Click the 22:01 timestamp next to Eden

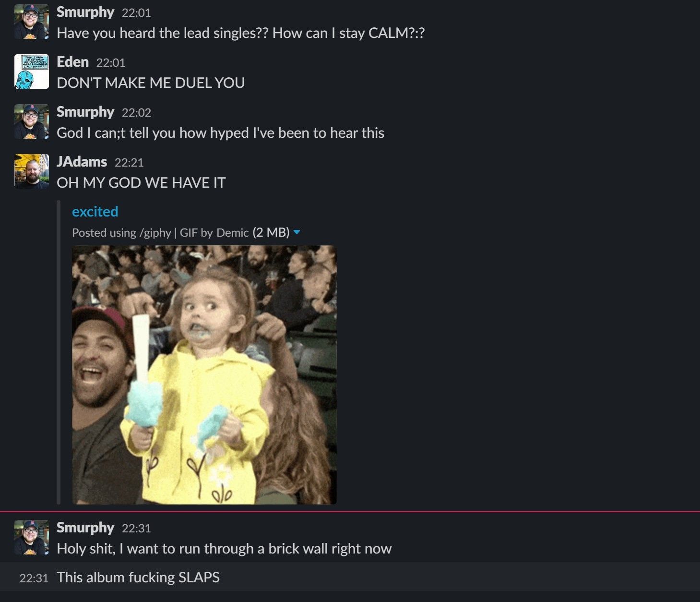[x=110, y=63]
